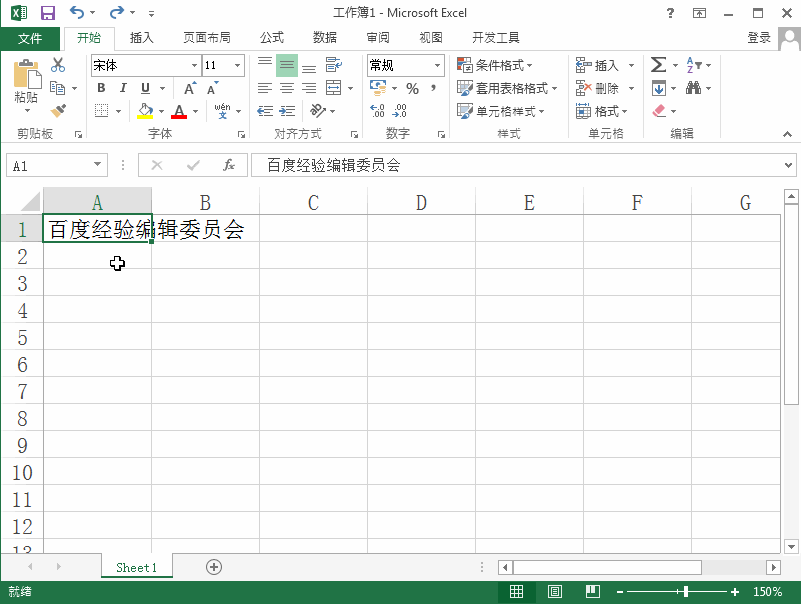Activate the Format Painter brush
Image resolution: width=801 pixels, height=604 pixels.
click(58, 111)
